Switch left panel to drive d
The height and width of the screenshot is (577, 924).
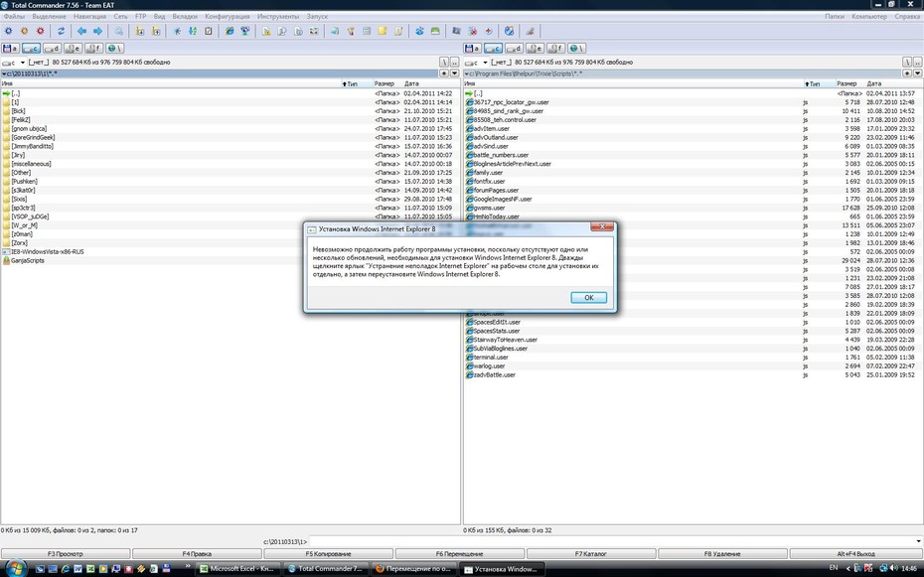click(52, 49)
